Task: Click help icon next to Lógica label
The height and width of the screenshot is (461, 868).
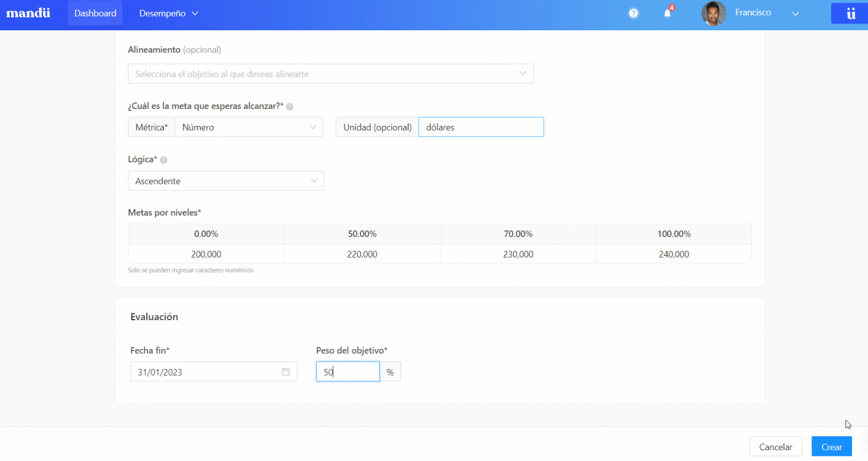Action: (163, 160)
